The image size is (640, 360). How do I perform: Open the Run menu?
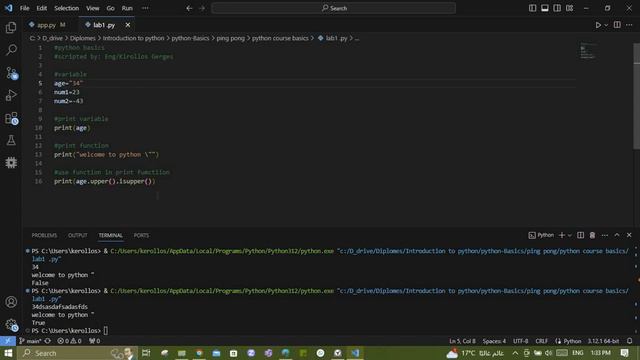tap(127, 8)
